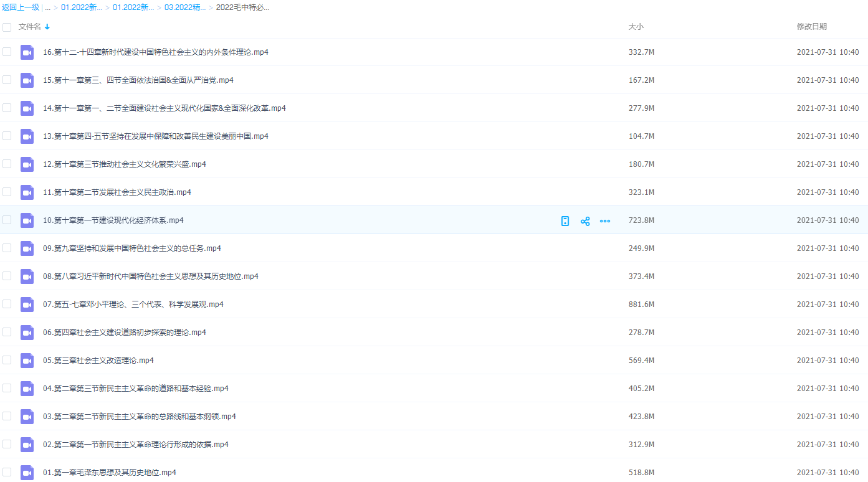
Task: Click the 修改日期 column header
Action: click(811, 27)
